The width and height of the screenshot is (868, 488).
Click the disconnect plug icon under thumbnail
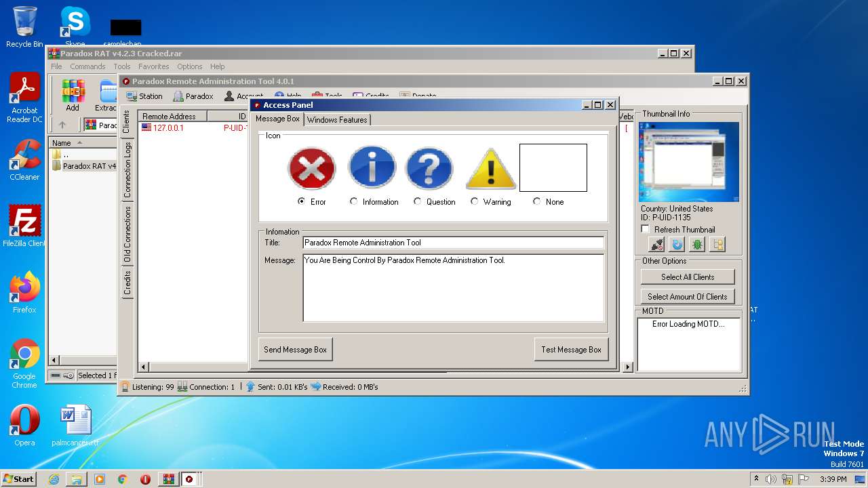[656, 245]
